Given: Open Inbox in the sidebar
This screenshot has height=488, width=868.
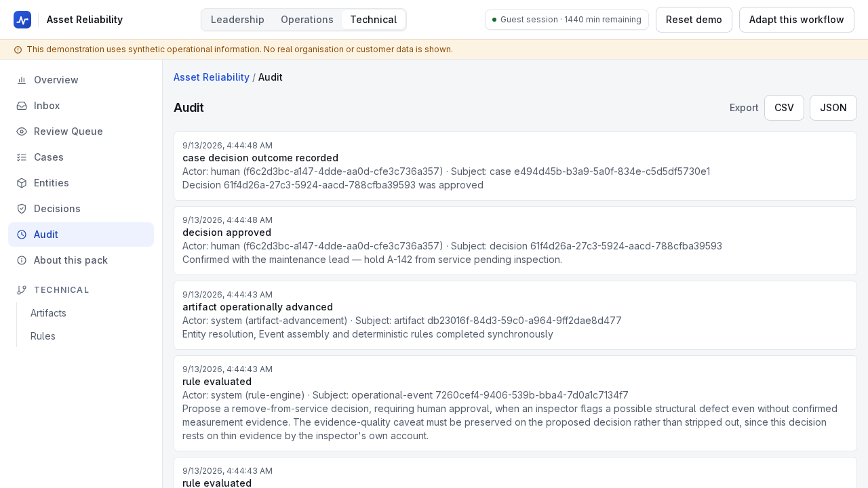Looking at the screenshot, I should click(81, 106).
